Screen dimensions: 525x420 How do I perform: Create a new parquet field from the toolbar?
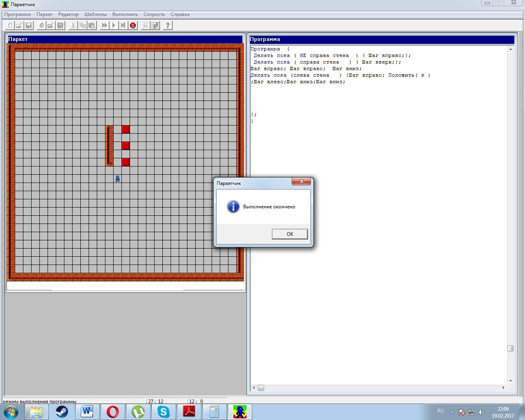click(x=41, y=25)
